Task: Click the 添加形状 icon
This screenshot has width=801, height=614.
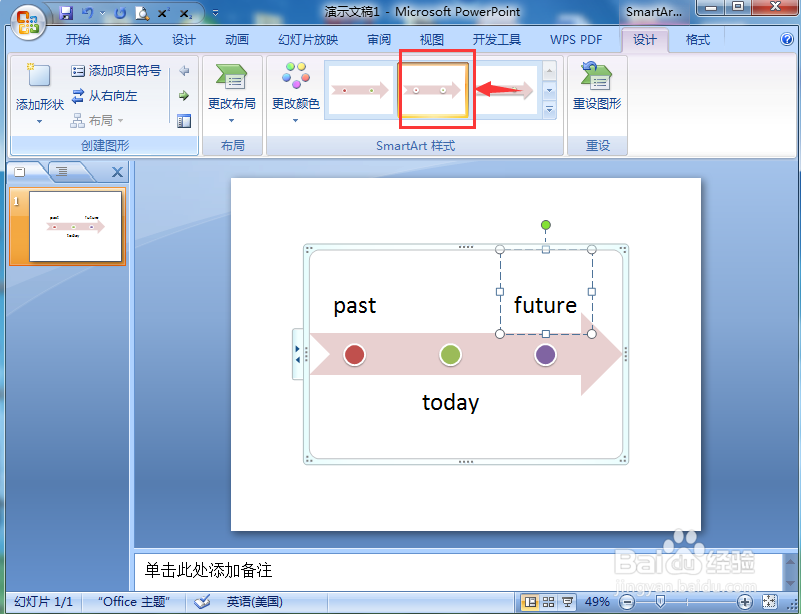Action: (x=39, y=76)
